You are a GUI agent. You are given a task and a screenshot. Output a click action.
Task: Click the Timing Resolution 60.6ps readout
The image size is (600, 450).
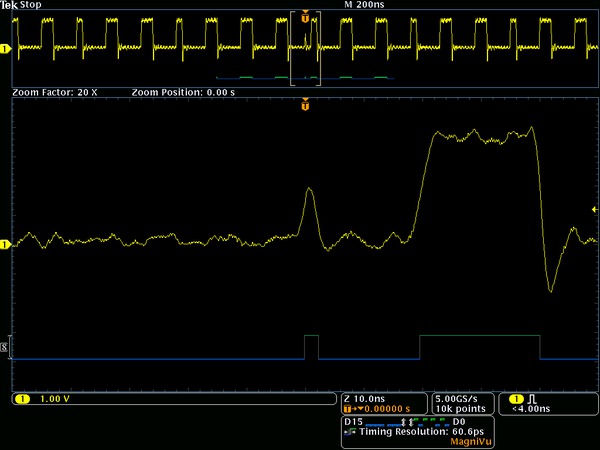pyautogui.click(x=421, y=432)
